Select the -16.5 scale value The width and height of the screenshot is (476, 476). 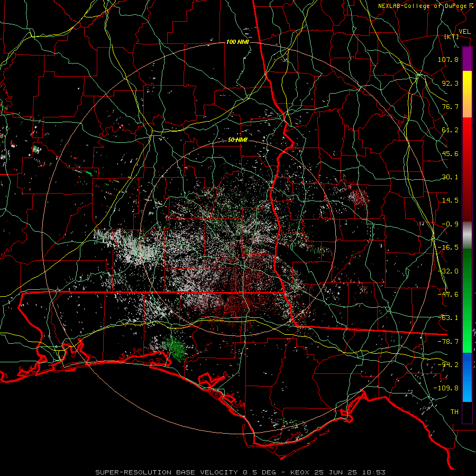pyautogui.click(x=448, y=248)
